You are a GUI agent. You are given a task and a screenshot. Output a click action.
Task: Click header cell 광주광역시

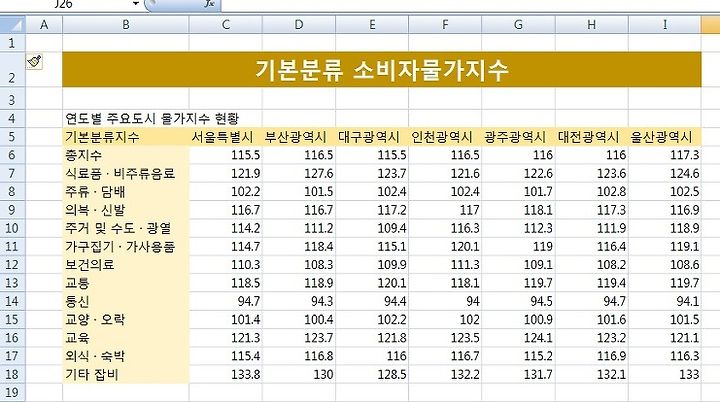tap(518, 136)
